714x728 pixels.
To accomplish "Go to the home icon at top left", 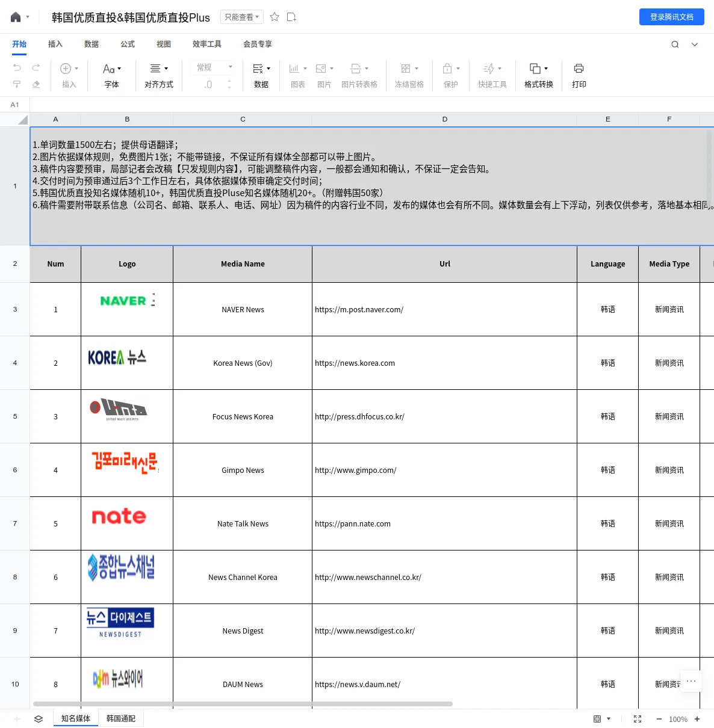I will tap(16, 17).
